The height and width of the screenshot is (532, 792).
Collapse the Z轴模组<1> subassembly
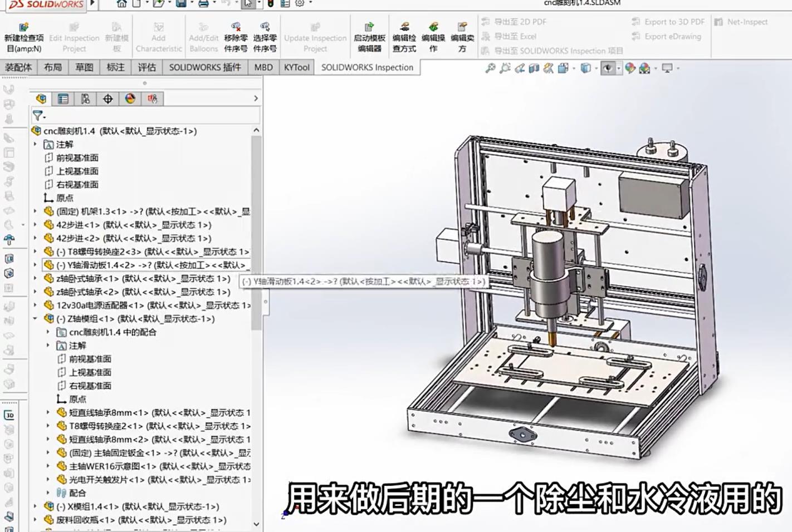pos(35,319)
